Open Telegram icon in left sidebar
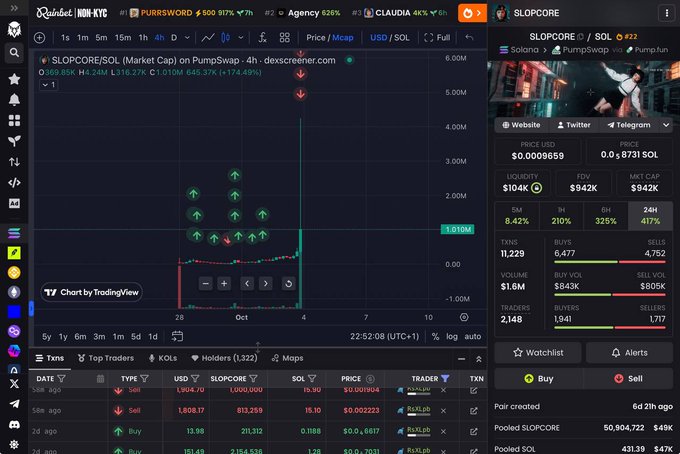 point(14,404)
